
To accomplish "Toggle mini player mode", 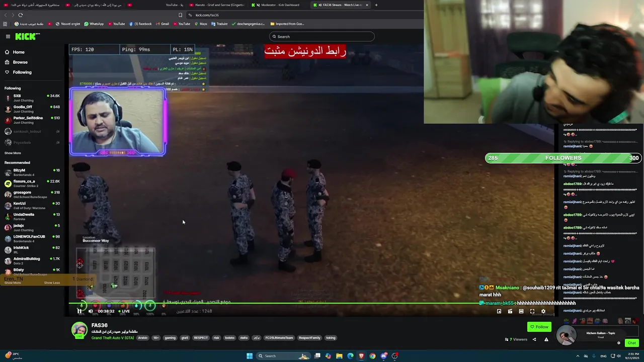I will point(499,311).
